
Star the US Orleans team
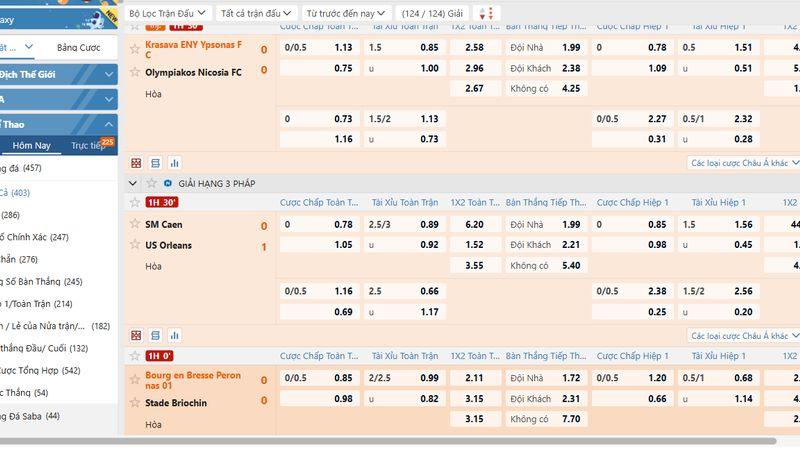point(135,244)
